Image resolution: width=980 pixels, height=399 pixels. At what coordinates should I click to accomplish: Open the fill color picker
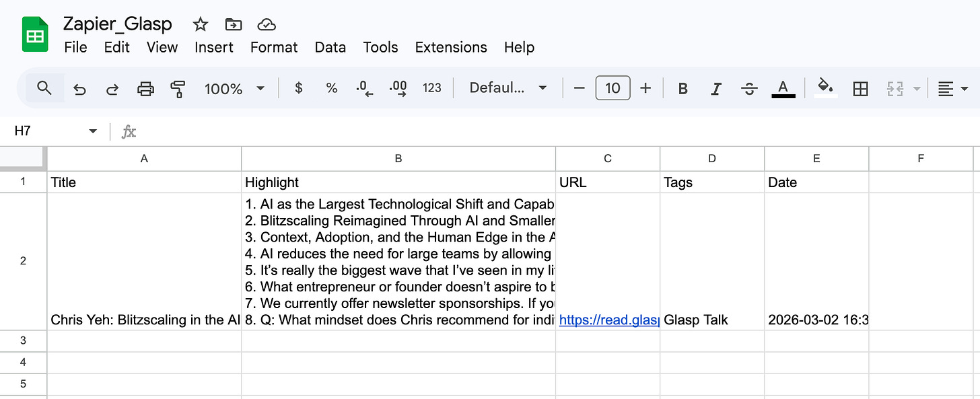tap(825, 88)
